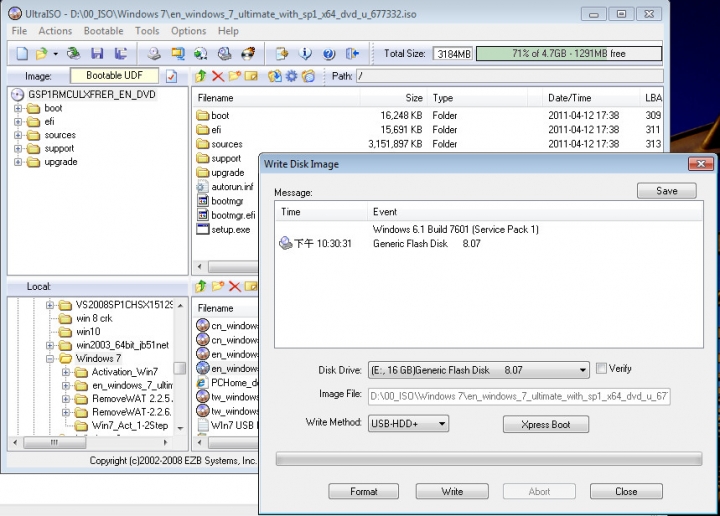Click the image pane Extract icon
This screenshot has height=516, width=720.
275,76
